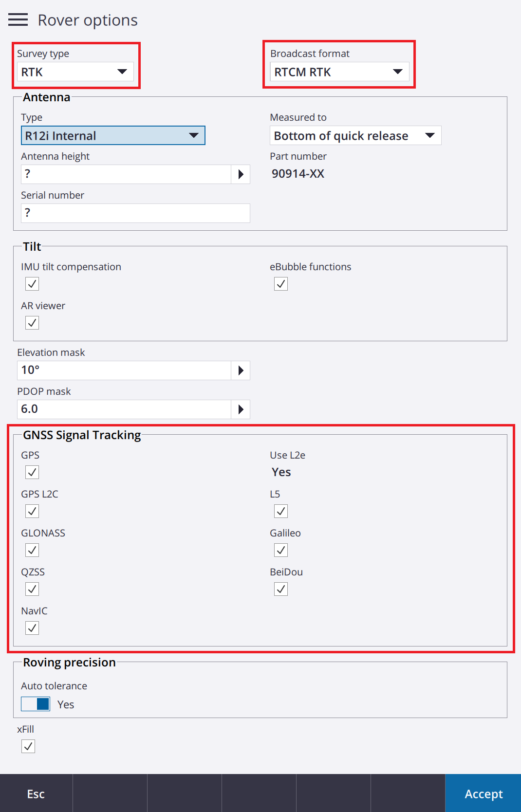Image resolution: width=521 pixels, height=812 pixels.
Task: Click the Esc button
Action: pyautogui.click(x=36, y=794)
